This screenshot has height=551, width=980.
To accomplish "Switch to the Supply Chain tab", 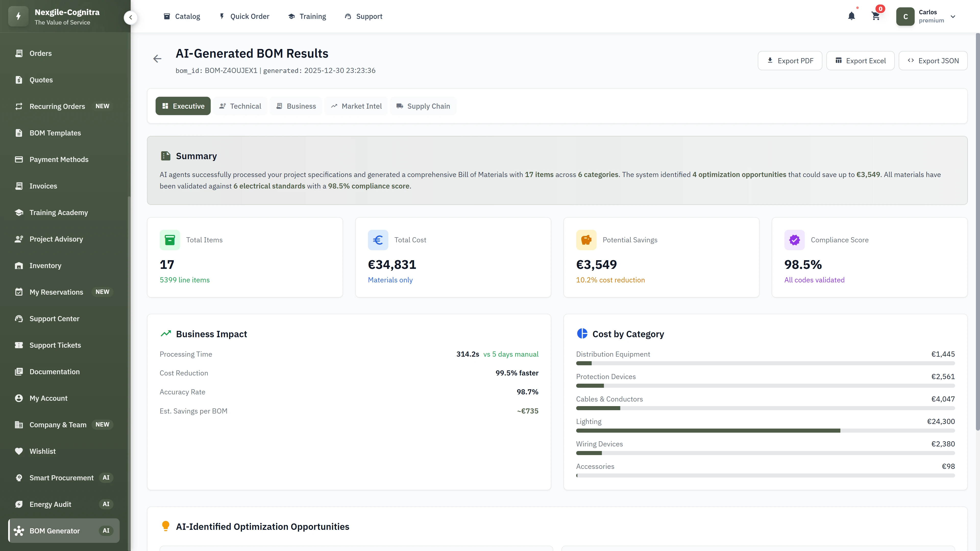I will [x=423, y=106].
